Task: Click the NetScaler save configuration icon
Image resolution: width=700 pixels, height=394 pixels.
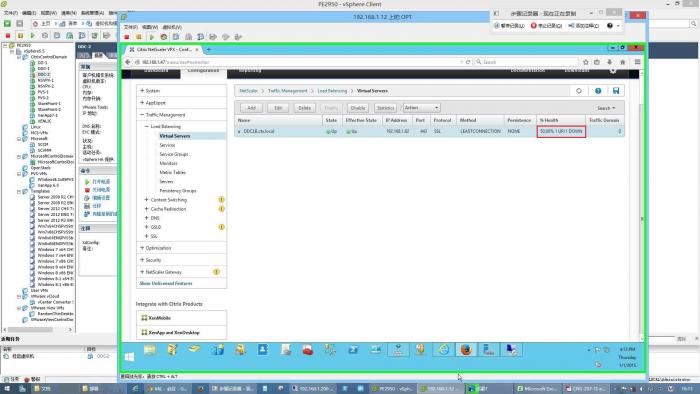Action: (x=616, y=91)
